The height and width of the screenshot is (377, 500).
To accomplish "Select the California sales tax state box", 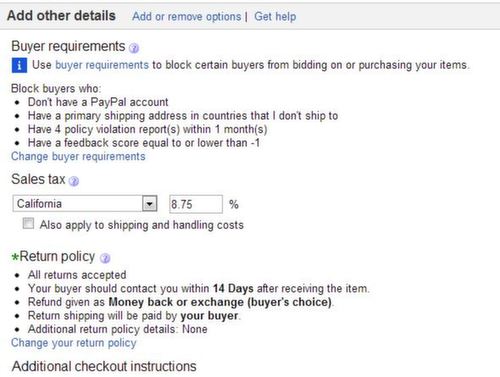I will click(85, 204).
